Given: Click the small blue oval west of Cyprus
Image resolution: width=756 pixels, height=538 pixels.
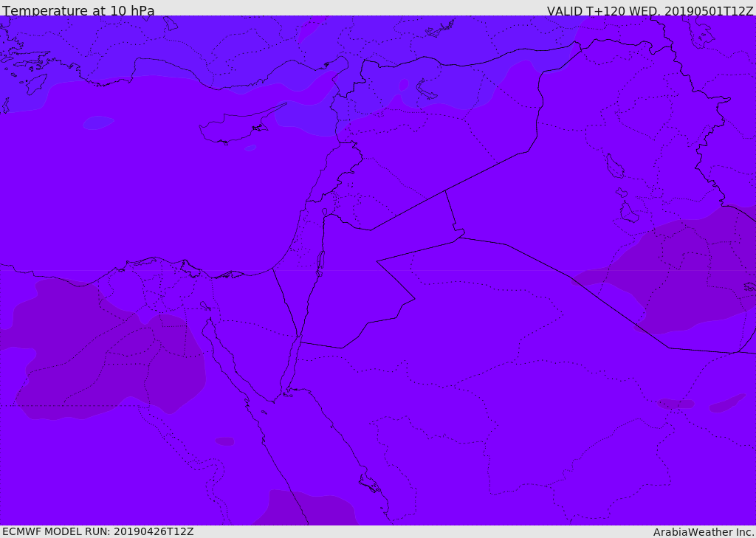Looking at the screenshot, I should 98,123.
